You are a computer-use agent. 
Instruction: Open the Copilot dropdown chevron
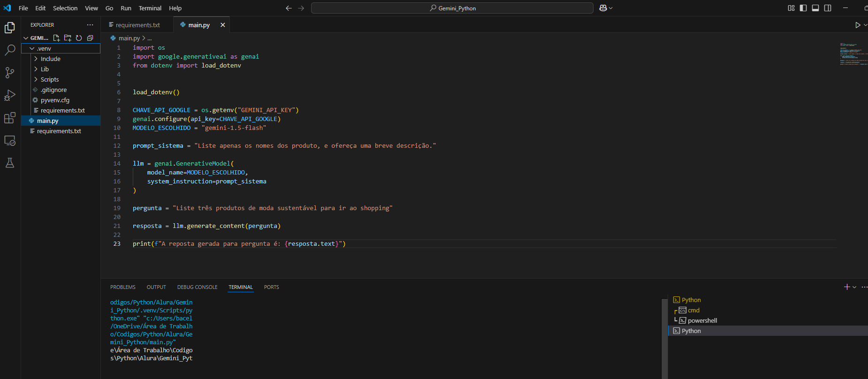tap(610, 8)
